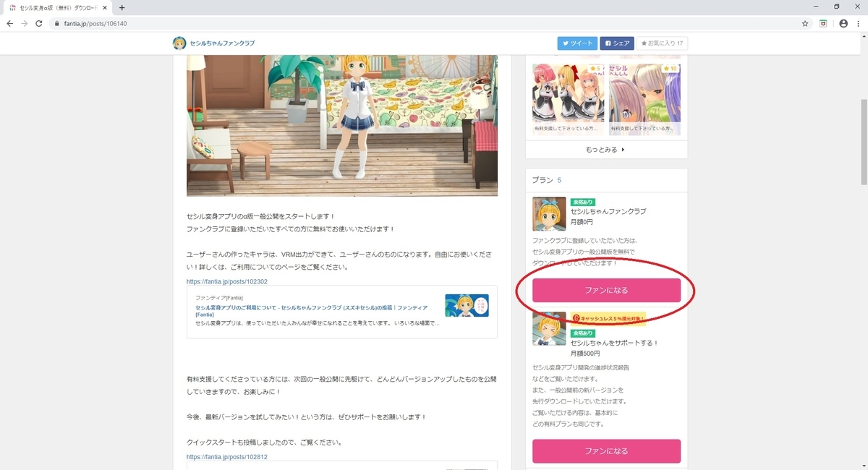Click the site padlock icon in the address bar
Viewport: 868px width, 470px height.
(x=57, y=23)
